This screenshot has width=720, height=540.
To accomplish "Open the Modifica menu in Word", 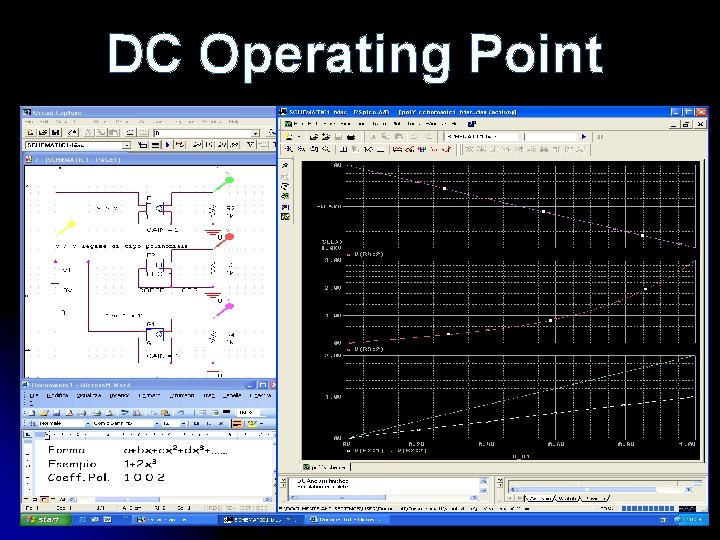I will click(57, 395).
